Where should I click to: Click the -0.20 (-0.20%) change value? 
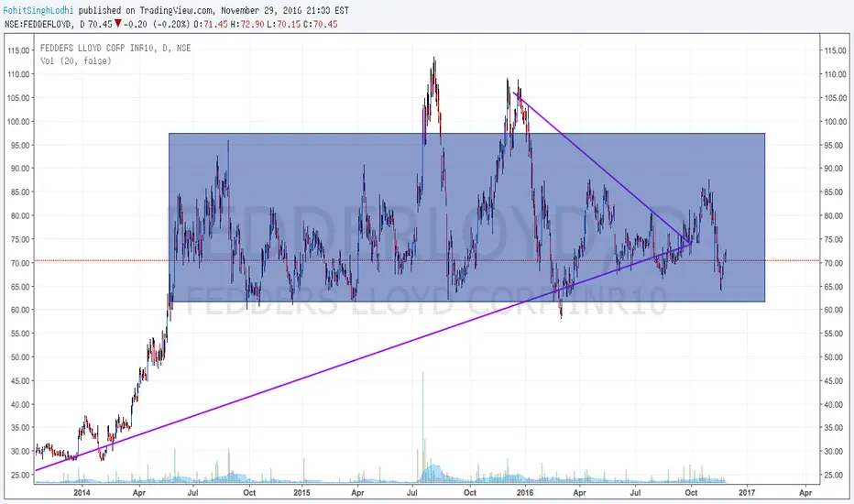[x=158, y=24]
